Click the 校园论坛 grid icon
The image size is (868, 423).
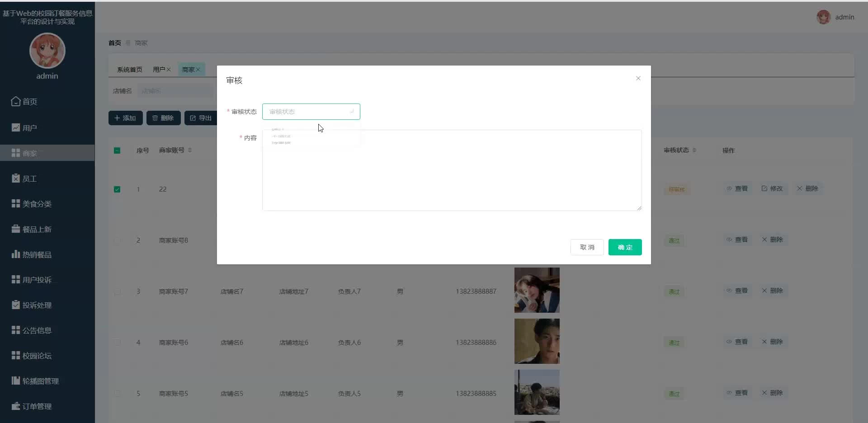point(16,355)
